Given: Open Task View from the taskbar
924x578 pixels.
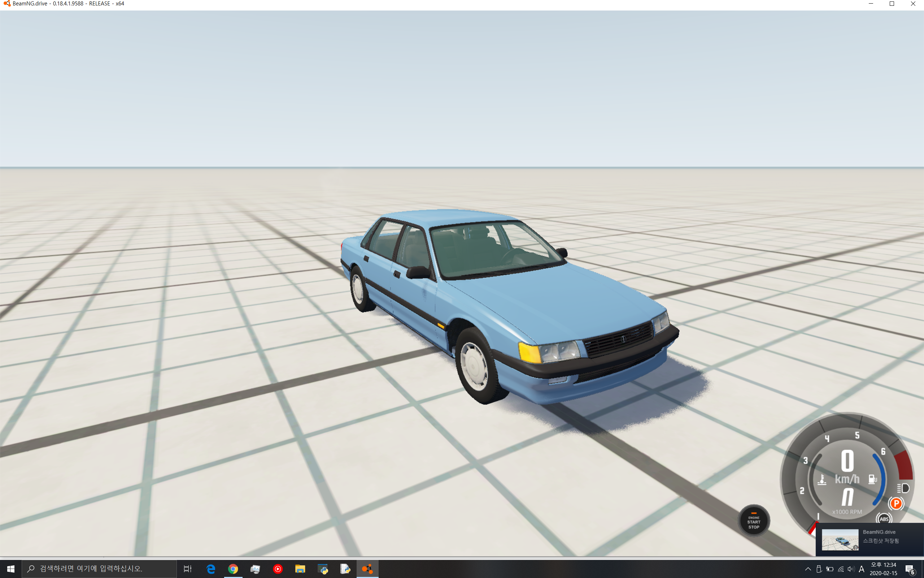Looking at the screenshot, I should [187, 569].
